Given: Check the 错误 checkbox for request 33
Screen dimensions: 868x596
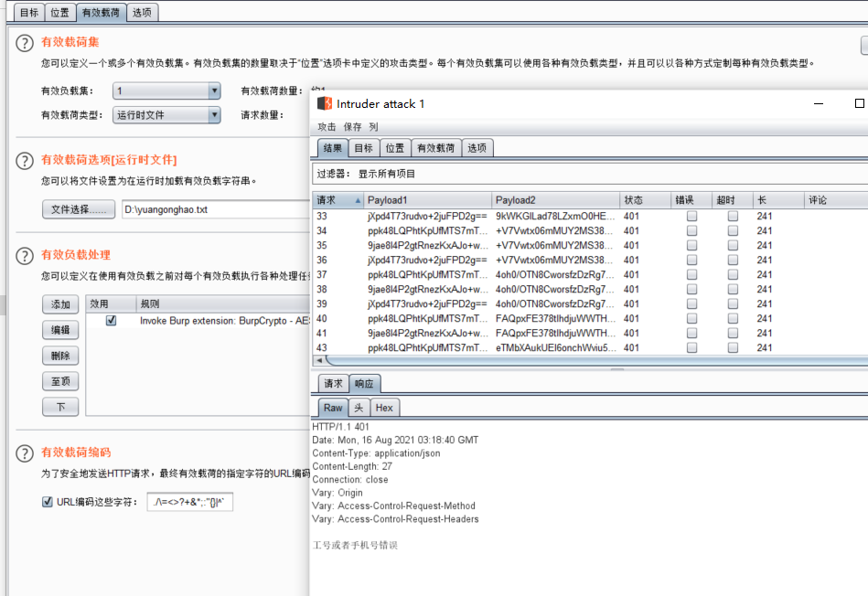Looking at the screenshot, I should (691, 217).
